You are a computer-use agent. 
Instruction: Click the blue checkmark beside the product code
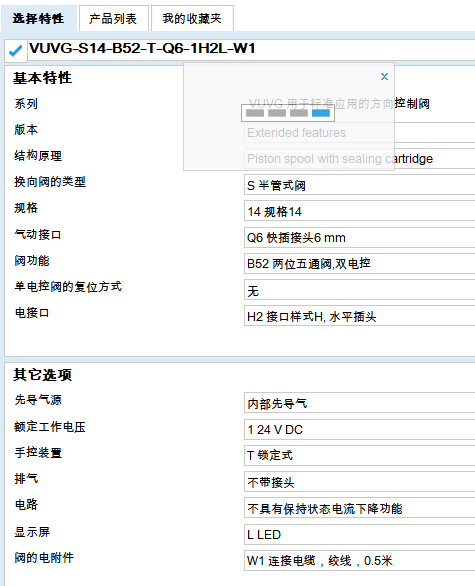(15, 50)
